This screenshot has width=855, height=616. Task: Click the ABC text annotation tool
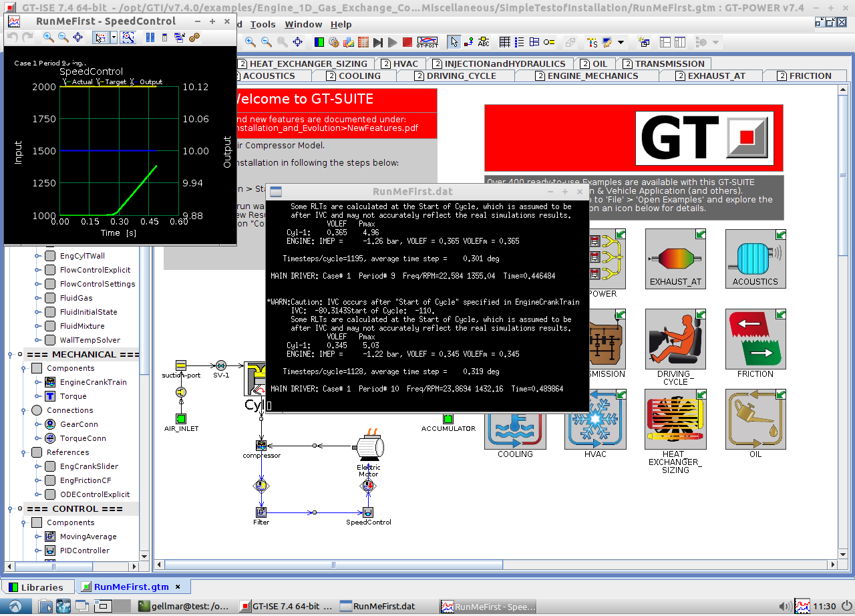(484, 42)
